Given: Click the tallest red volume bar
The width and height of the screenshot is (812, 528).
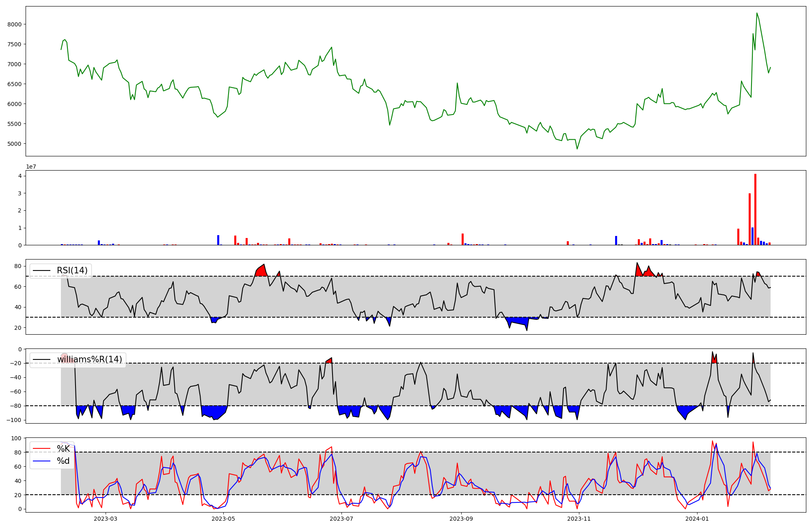Looking at the screenshot, I should click(755, 209).
